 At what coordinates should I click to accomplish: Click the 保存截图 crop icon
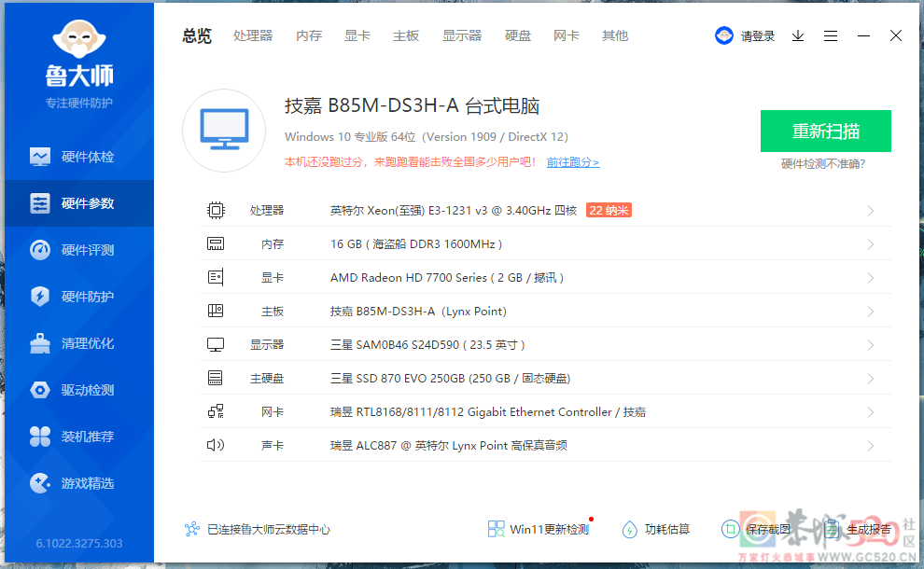click(x=730, y=529)
